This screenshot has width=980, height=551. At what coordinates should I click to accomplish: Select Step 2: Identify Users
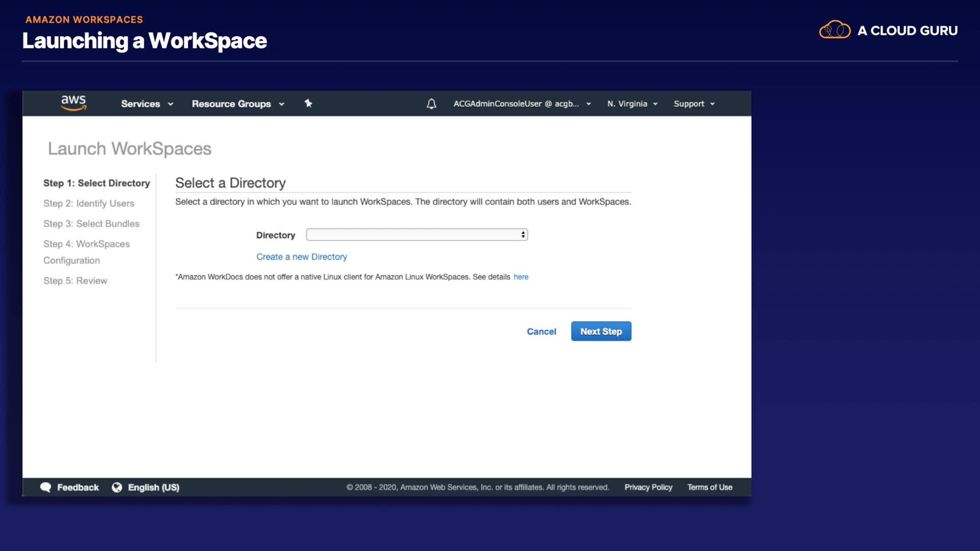tap(89, 204)
